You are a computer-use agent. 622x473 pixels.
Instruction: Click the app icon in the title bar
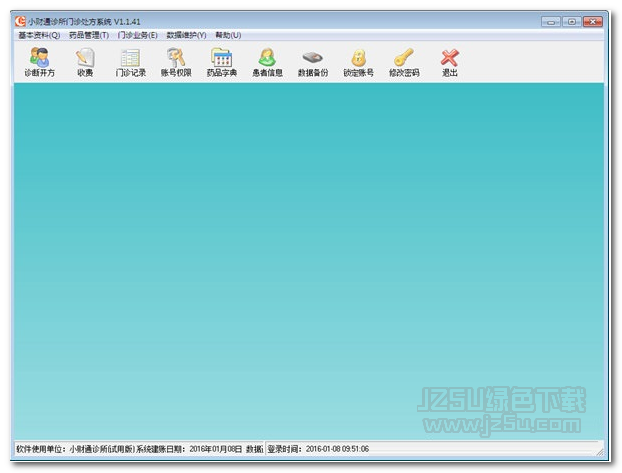[19, 20]
